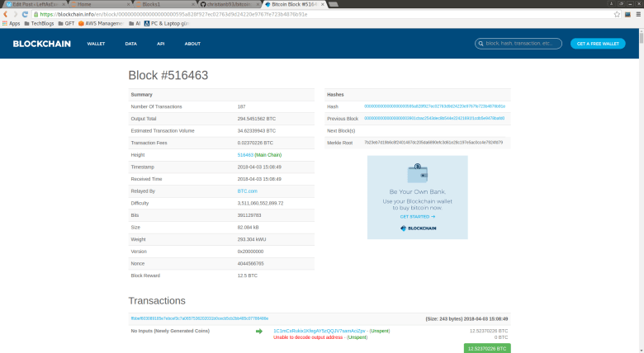Close the Blocks1 tab
Screen dimensions: 644x353
193,4
